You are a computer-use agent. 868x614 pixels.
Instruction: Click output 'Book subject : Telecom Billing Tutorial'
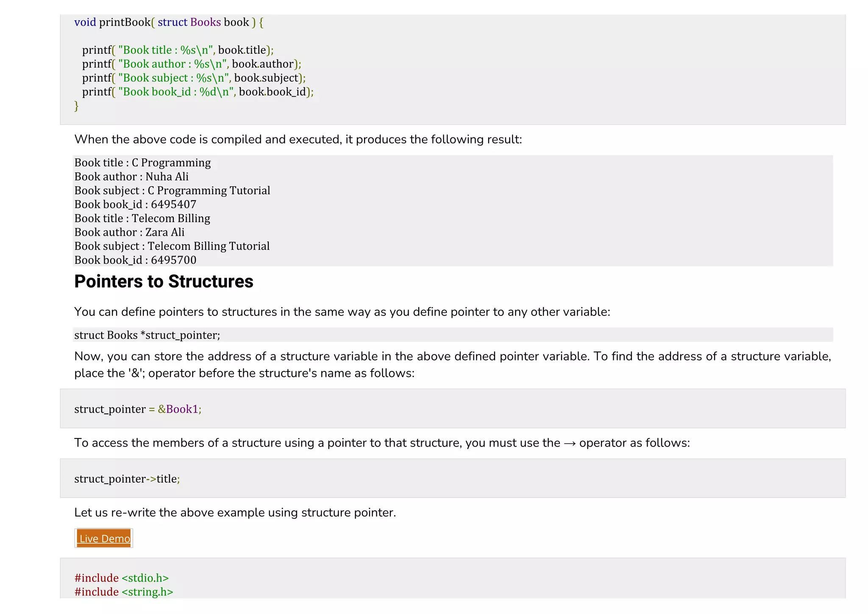(172, 246)
